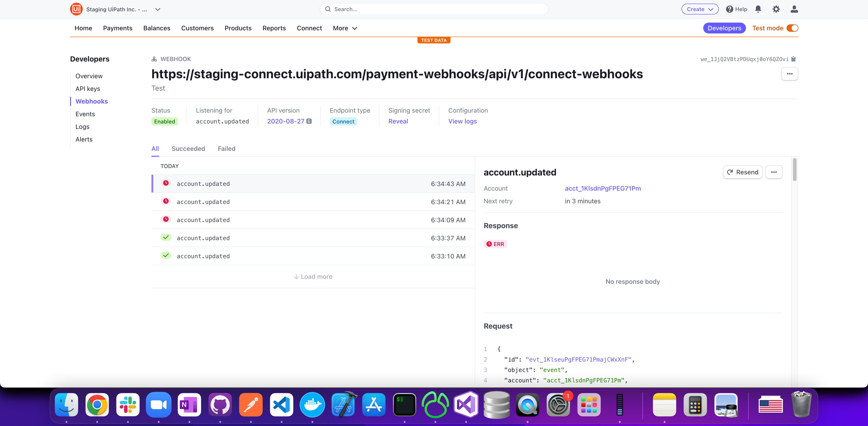Click the success checkmark icon at 6:33:10 AM

tap(166, 256)
